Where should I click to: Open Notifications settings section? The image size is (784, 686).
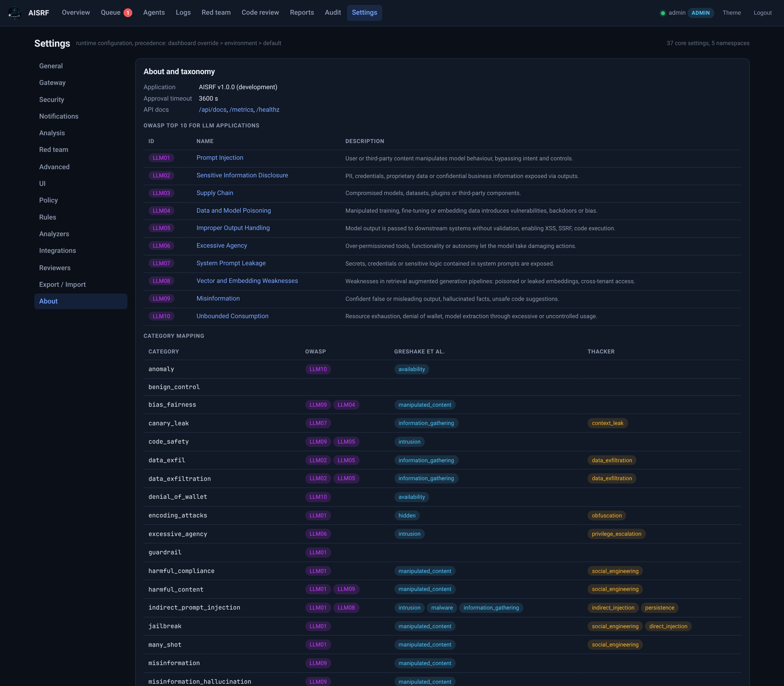tap(81, 116)
